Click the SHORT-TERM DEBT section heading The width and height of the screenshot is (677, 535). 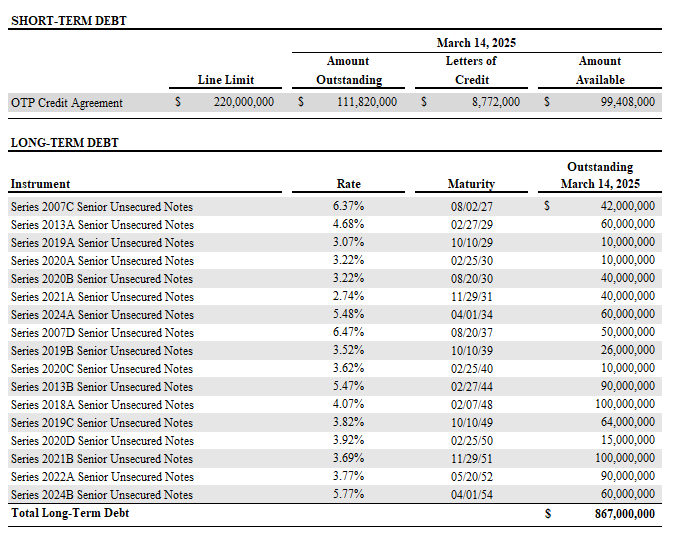[x=68, y=20]
